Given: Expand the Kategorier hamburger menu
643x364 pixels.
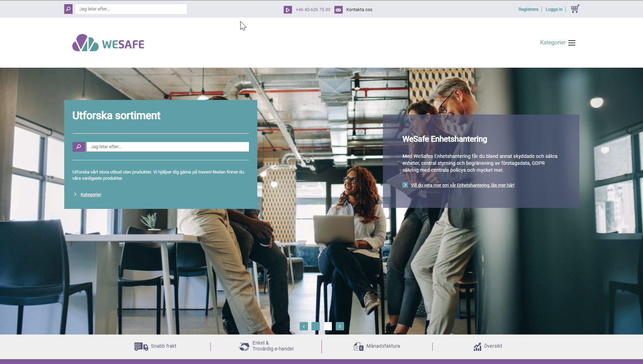Looking at the screenshot, I should click(x=571, y=43).
